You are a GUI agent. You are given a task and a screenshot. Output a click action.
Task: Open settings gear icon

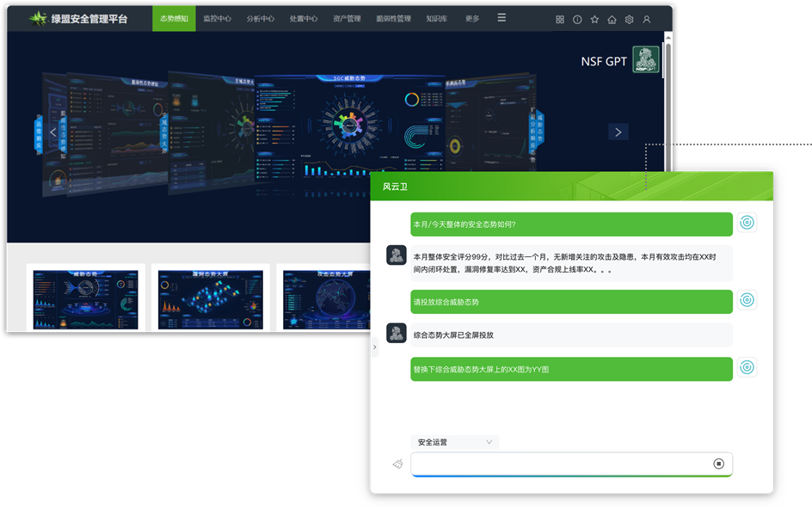coord(629,19)
